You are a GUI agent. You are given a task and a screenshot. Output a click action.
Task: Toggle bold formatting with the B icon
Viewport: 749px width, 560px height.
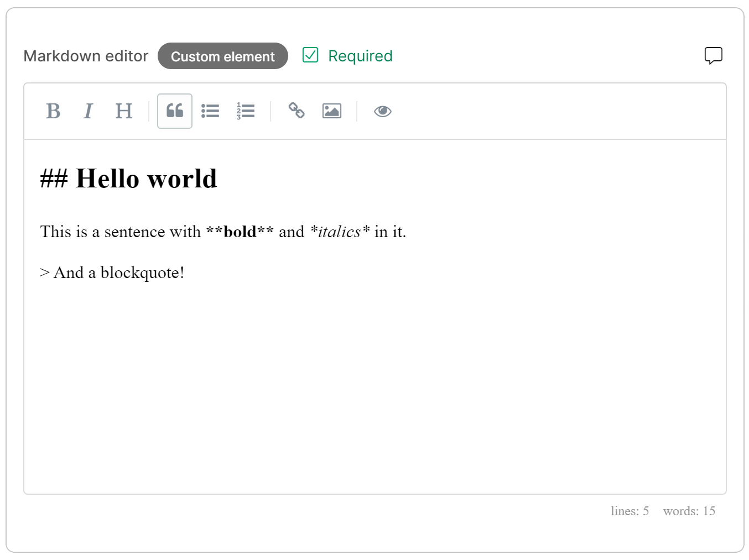(x=53, y=111)
